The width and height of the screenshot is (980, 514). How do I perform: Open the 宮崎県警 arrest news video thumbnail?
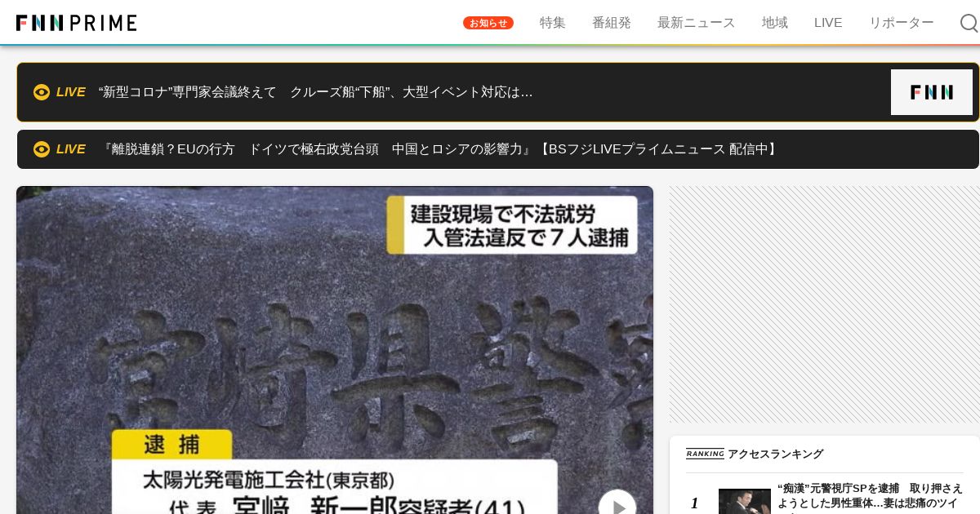click(335, 350)
